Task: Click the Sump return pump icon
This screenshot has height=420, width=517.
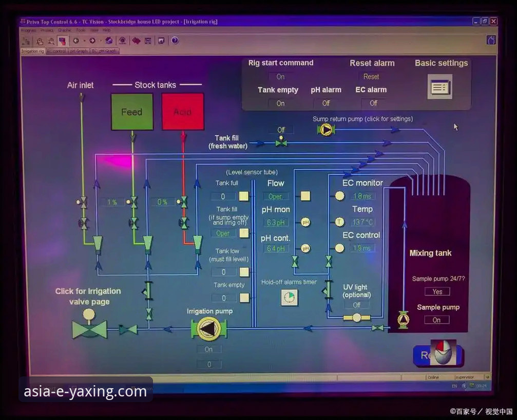Action: 326,130
